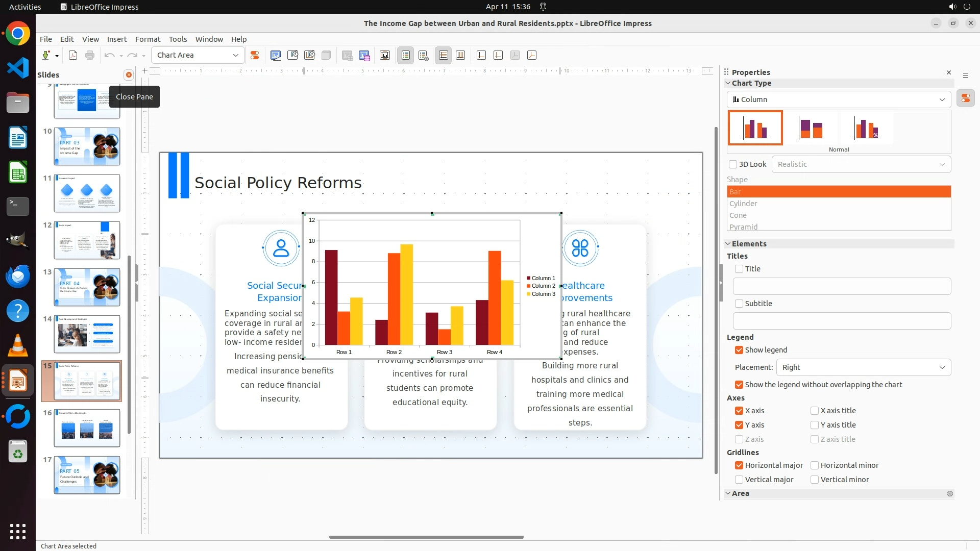Image resolution: width=980 pixels, height=551 pixels.
Task: Open the Format menu
Action: click(148, 39)
